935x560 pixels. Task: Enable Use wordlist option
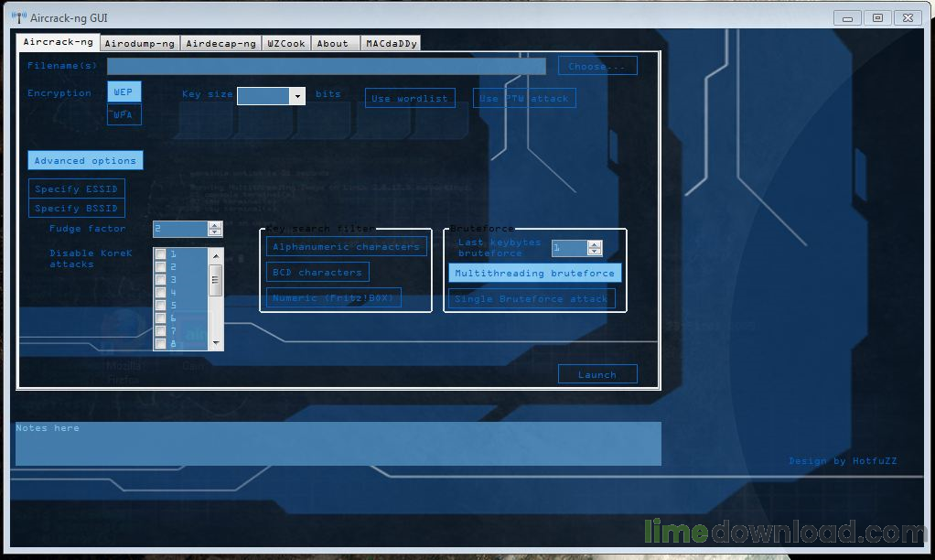point(410,98)
